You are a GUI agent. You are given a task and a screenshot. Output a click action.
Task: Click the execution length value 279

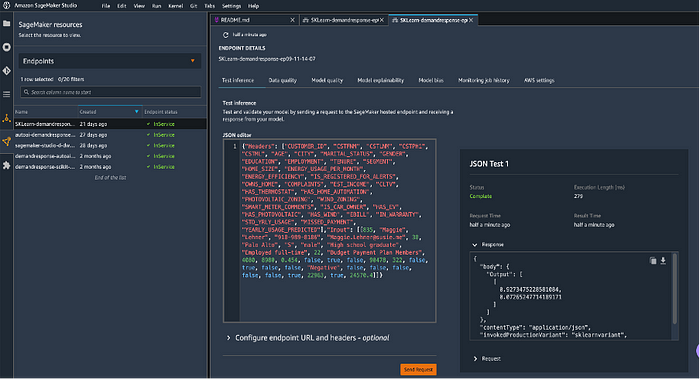click(578, 196)
